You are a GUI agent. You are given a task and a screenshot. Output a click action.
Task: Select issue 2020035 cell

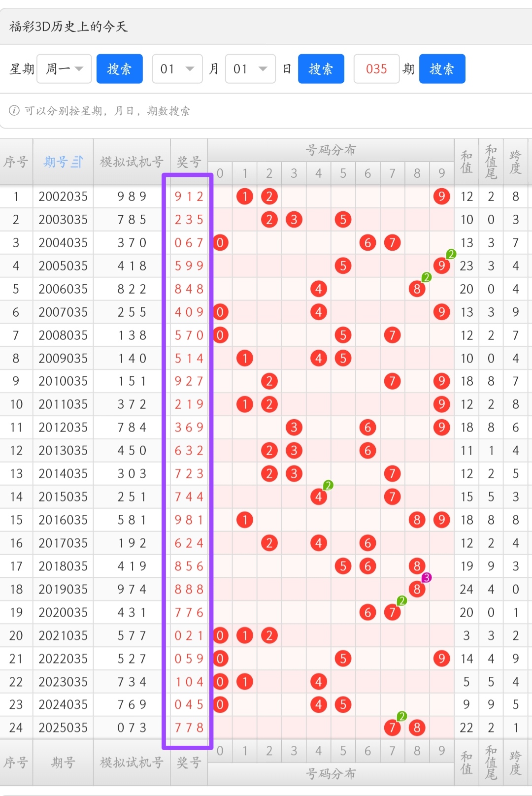(63, 613)
